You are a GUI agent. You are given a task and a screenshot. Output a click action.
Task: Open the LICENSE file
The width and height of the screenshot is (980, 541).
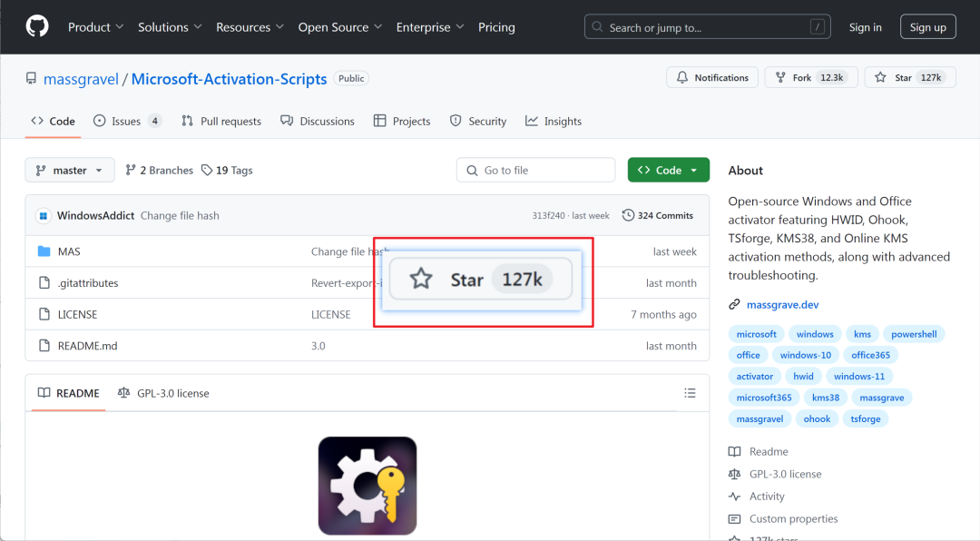click(x=77, y=314)
